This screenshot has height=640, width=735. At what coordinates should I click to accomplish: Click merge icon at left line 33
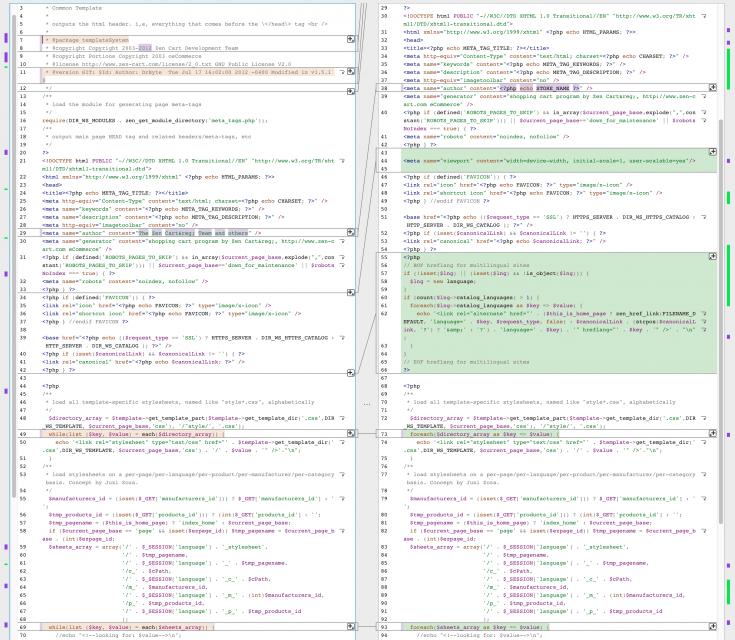pos(350,293)
